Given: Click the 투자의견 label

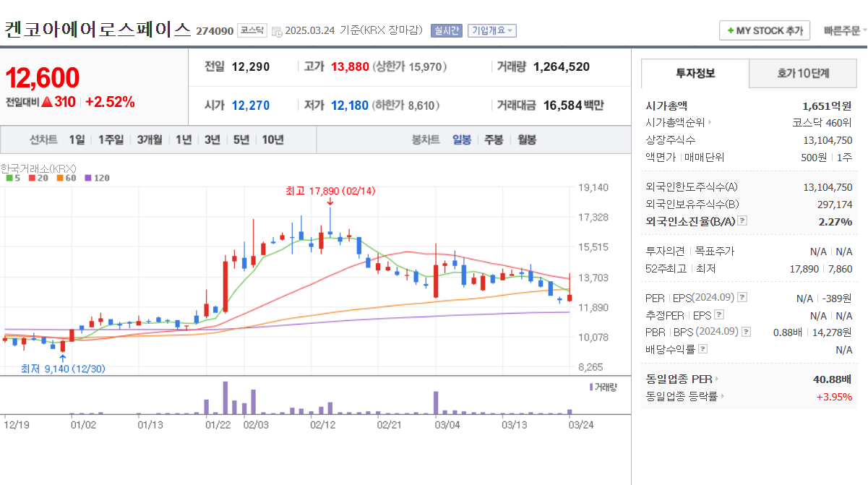Looking at the screenshot, I should pyautogui.click(x=665, y=251).
